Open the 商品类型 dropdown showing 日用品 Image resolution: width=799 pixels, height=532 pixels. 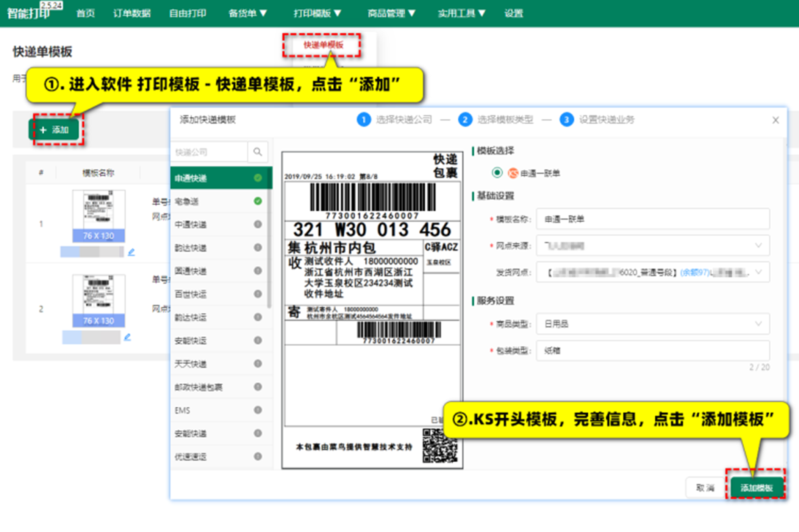[x=653, y=324]
